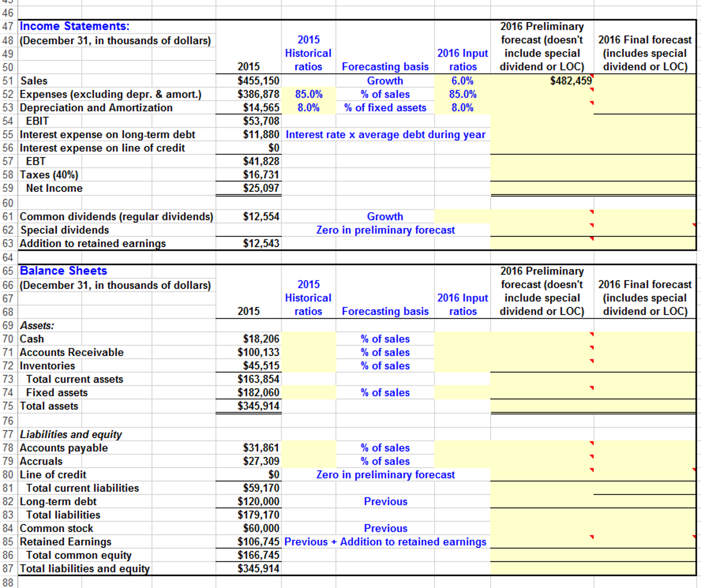Select 8.0% depreciation input ratio cell
This screenshot has width=701, height=588.
coord(462,108)
